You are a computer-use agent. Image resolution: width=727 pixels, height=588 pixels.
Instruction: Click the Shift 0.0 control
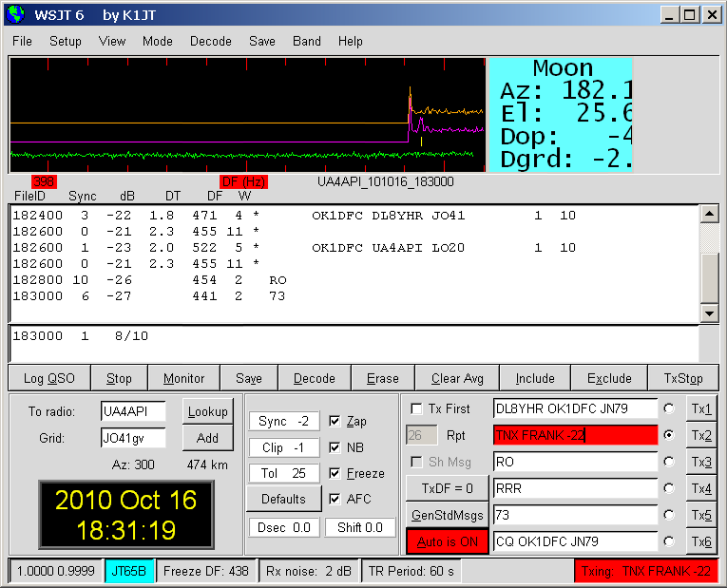pyautogui.click(x=360, y=527)
